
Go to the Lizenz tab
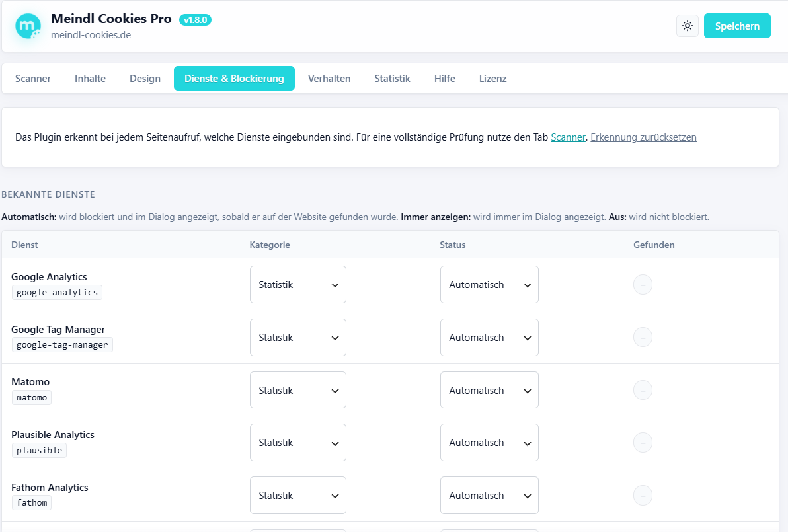pyautogui.click(x=493, y=79)
